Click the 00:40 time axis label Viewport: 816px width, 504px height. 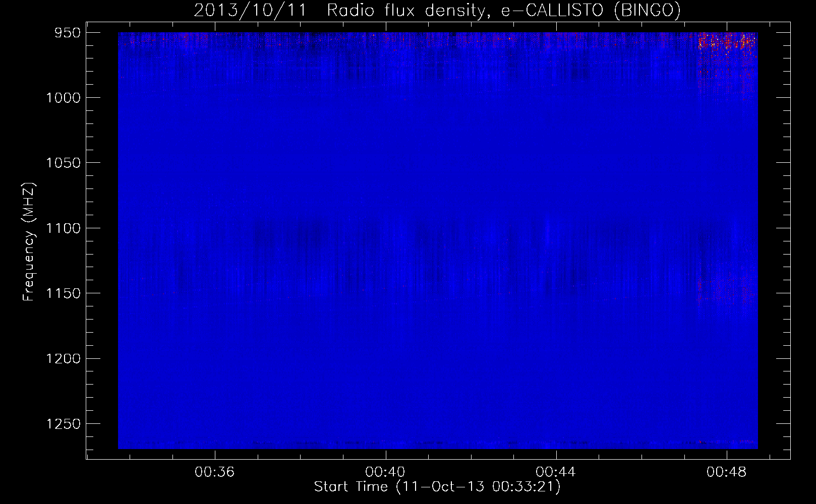click(385, 472)
